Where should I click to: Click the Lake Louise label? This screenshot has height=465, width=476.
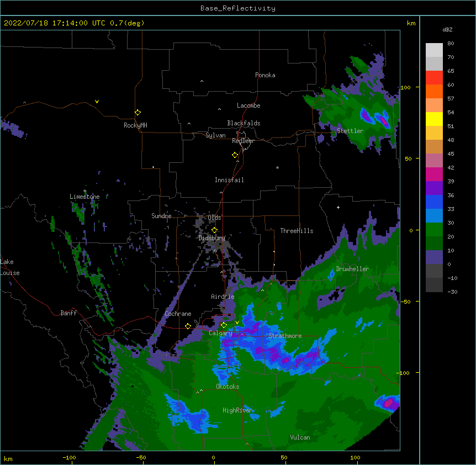tap(10, 267)
